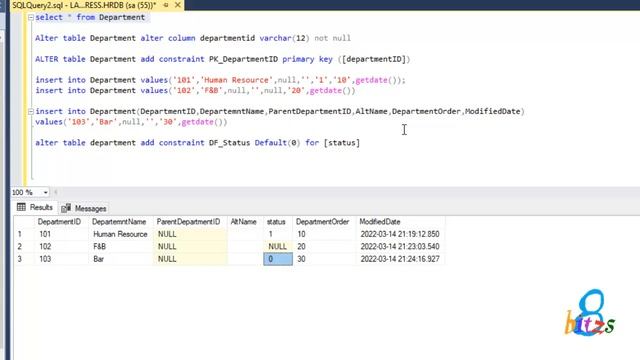Click the Bar cell in row 3
This screenshot has width=640, height=360.
coord(120,259)
